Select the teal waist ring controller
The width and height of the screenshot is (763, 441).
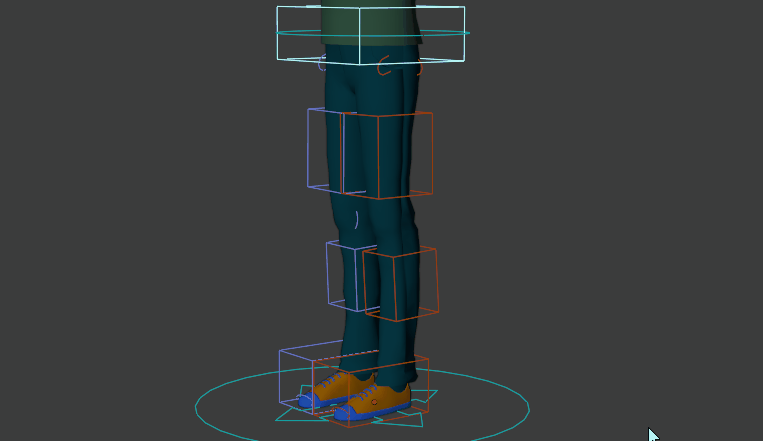click(x=373, y=33)
